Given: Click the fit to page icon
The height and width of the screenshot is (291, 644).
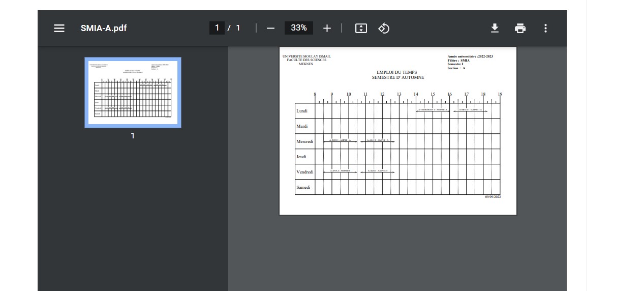Looking at the screenshot, I should point(361,28).
